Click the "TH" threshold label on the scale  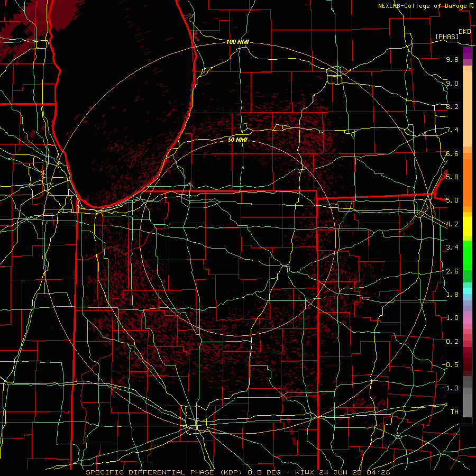click(x=454, y=412)
